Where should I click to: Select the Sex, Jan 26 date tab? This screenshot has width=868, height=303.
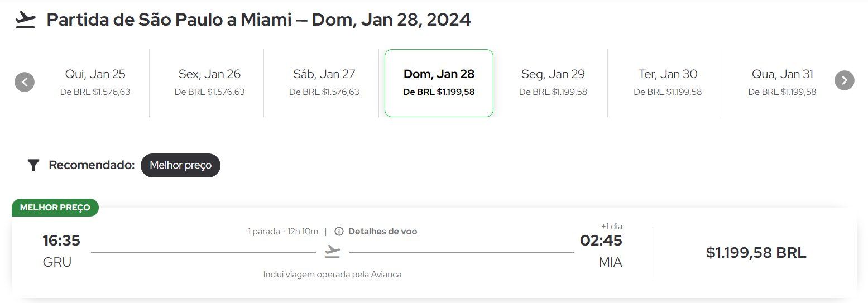(x=209, y=83)
